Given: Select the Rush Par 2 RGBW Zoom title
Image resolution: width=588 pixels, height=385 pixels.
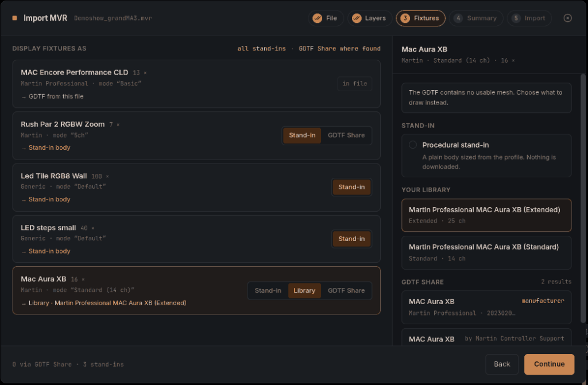Looking at the screenshot, I should click(x=63, y=124).
